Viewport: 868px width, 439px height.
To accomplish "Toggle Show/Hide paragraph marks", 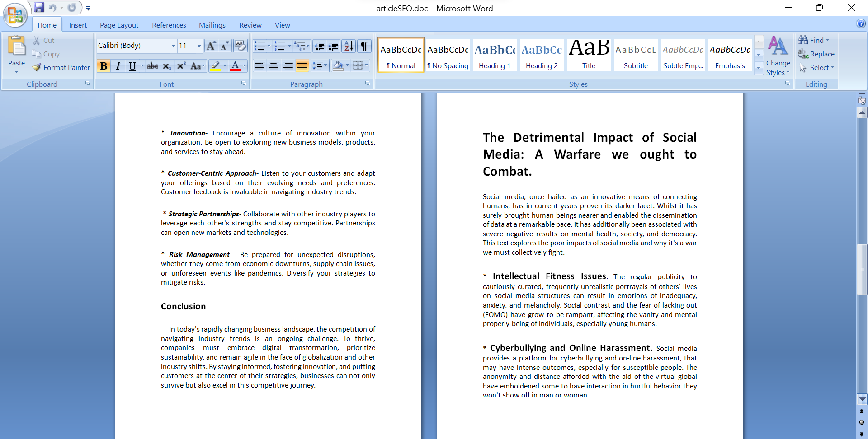I will click(x=363, y=46).
